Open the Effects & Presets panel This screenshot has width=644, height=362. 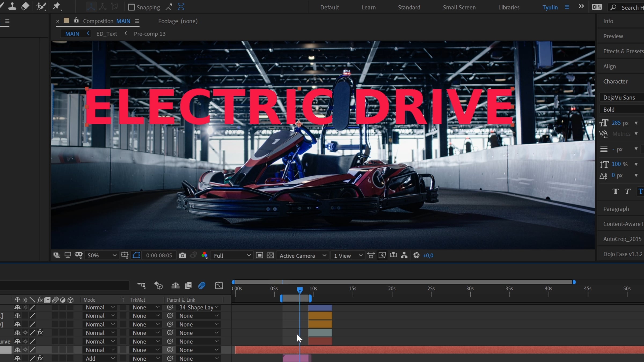[623, 51]
